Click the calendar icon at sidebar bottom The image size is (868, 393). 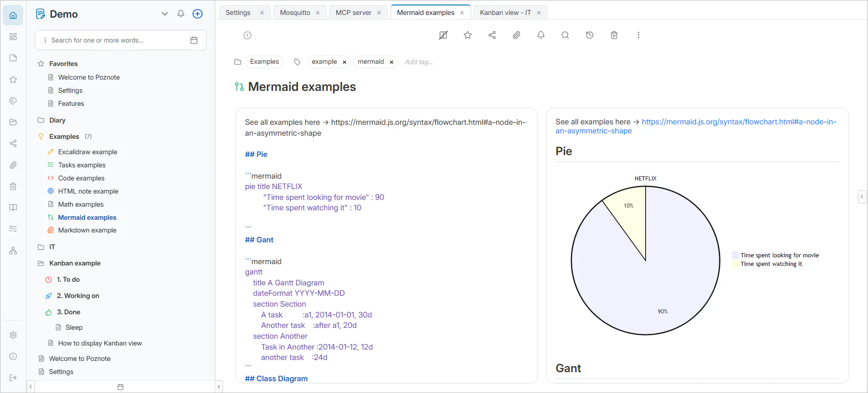click(120, 387)
